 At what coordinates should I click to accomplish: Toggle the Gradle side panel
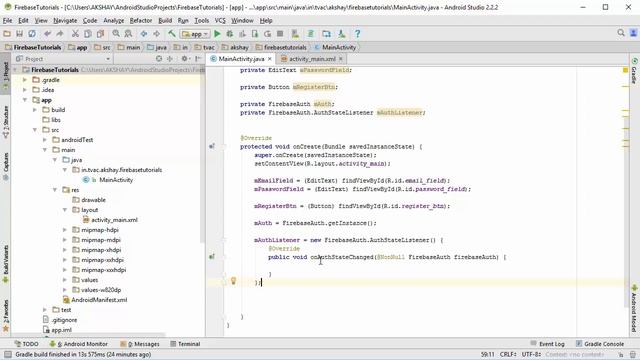coord(634,71)
